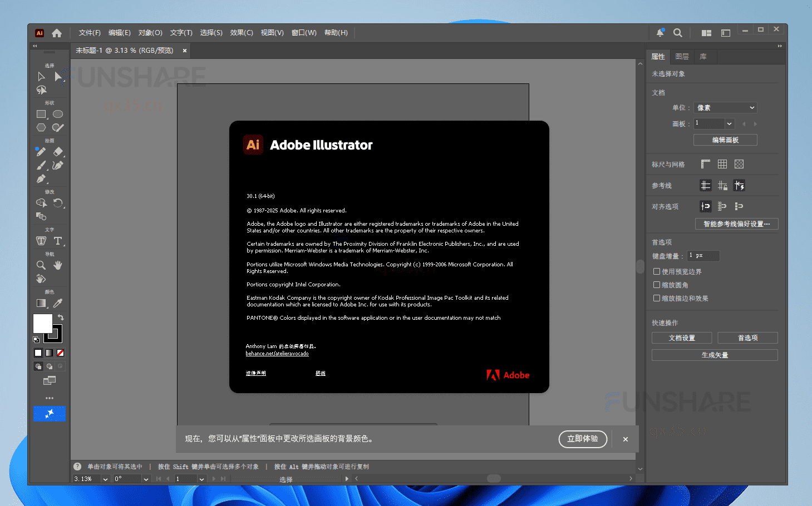Select the Pencil tool

pos(41,152)
